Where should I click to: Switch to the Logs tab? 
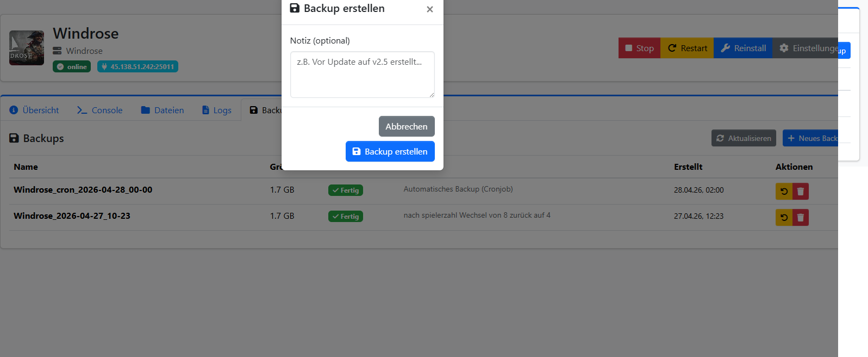point(217,110)
